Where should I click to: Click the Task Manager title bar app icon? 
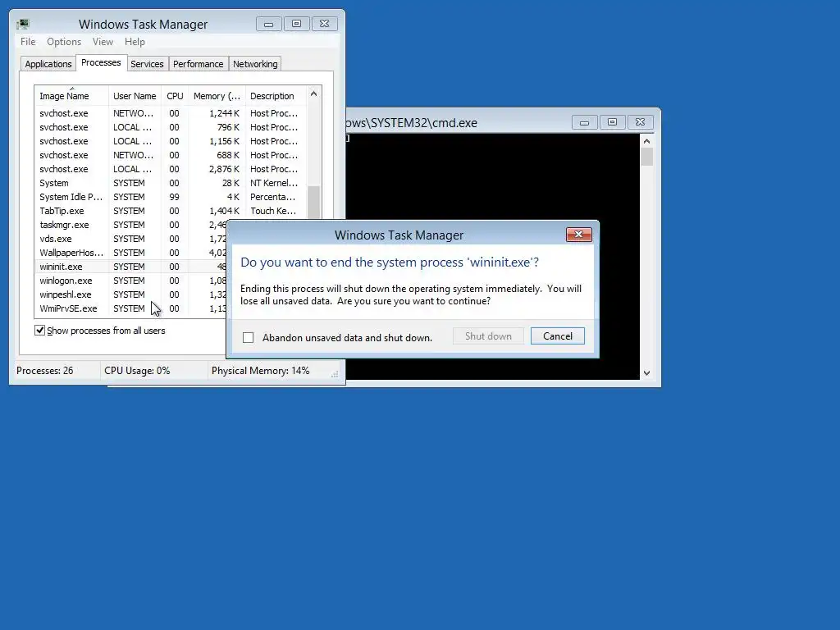(x=22, y=24)
